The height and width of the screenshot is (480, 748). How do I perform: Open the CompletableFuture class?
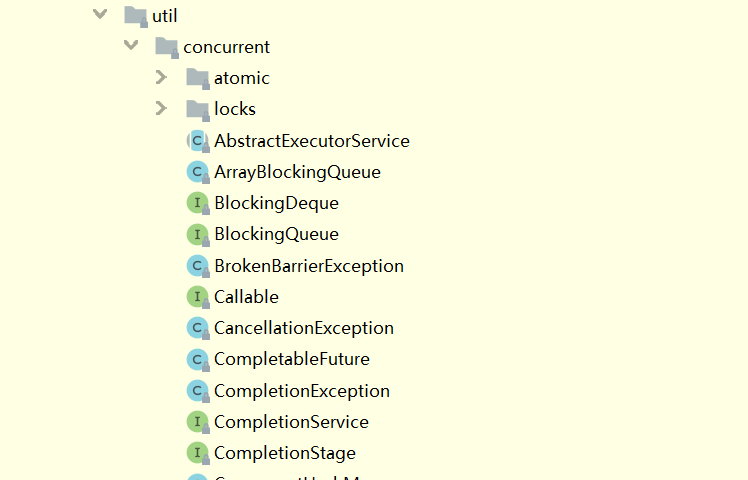292,359
